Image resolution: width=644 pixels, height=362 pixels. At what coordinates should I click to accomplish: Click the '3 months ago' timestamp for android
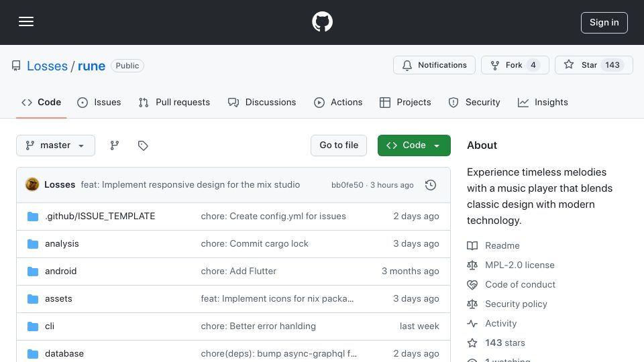(410, 271)
